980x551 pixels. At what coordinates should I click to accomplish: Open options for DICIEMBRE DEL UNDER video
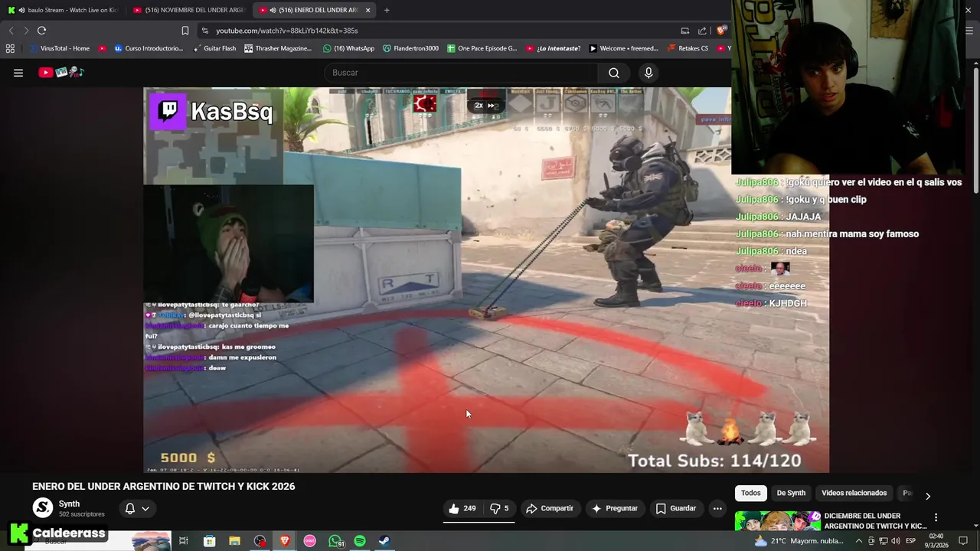coord(936,517)
